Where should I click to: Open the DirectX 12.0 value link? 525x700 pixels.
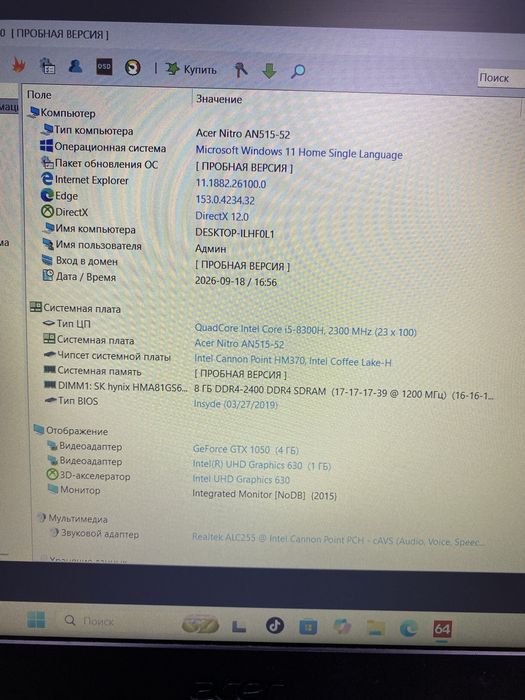pyautogui.click(x=222, y=216)
